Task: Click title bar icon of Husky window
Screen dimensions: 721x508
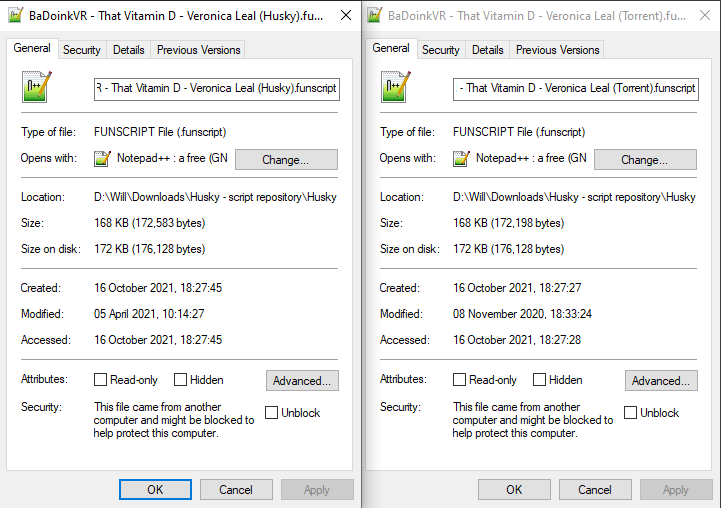Action: pos(15,16)
